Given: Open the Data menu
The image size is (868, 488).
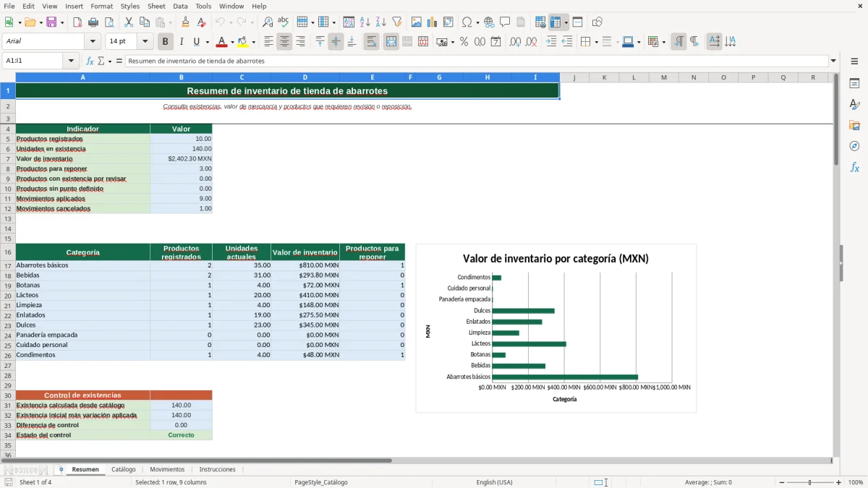Looking at the screenshot, I should pos(180,6).
